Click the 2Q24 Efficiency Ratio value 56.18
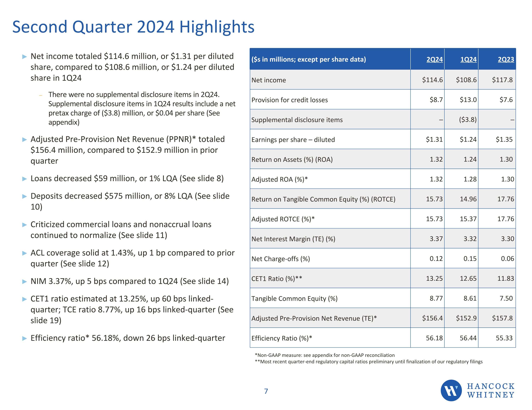The image size is (532, 410). tap(434, 338)
